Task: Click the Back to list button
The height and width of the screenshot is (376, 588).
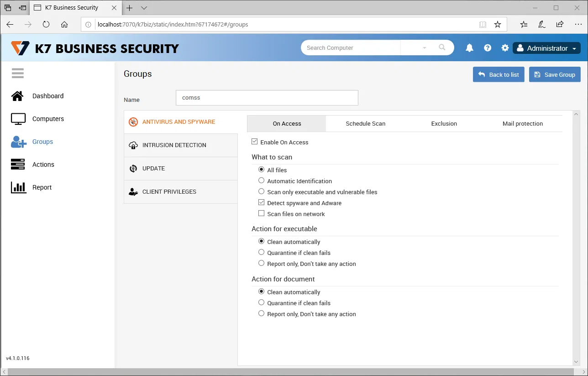Action: (499, 74)
